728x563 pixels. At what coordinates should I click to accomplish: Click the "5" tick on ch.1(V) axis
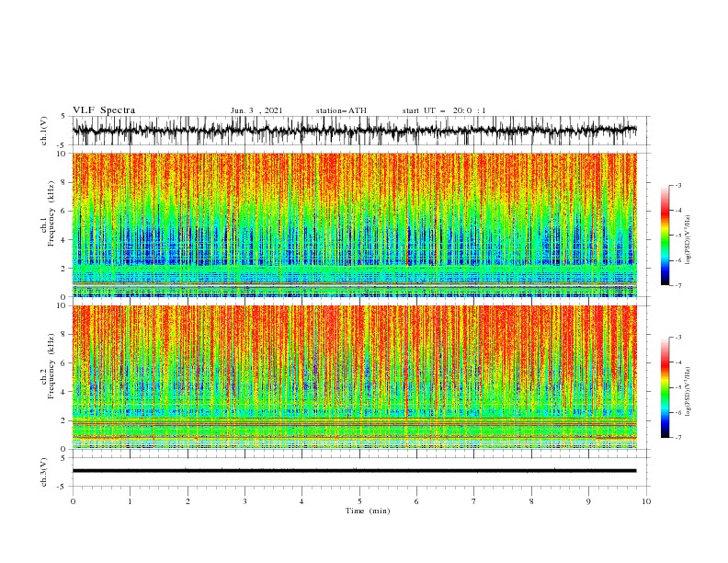click(63, 117)
